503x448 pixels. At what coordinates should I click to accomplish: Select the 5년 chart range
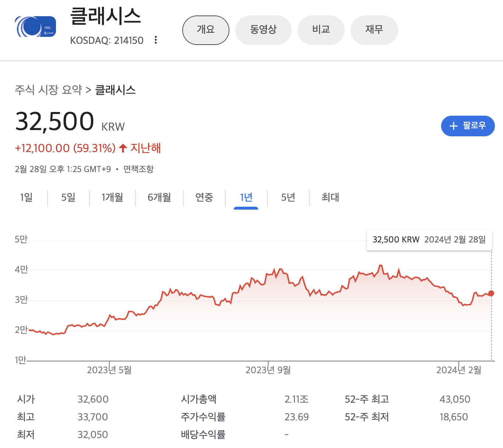(288, 198)
